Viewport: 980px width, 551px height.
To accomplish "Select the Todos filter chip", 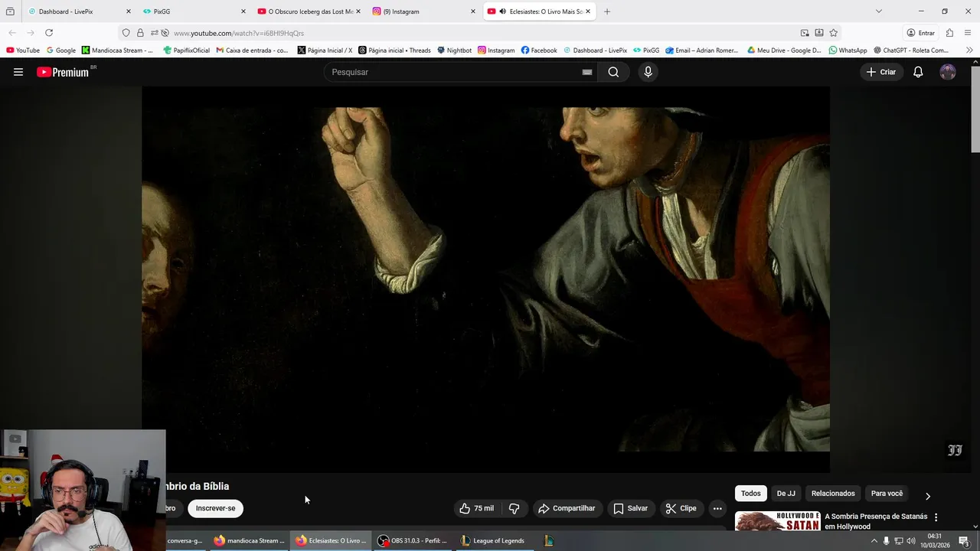I will [750, 494].
